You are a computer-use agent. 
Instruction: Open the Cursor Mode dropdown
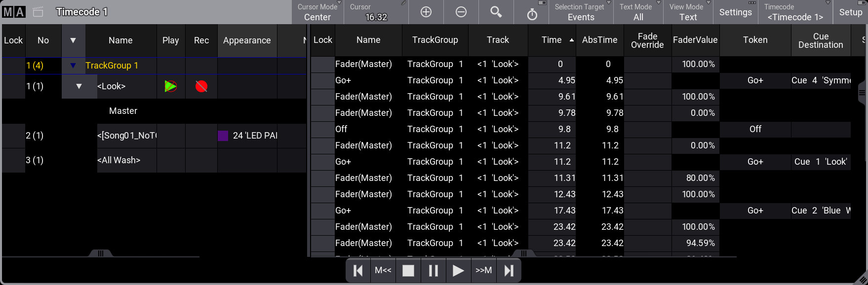coord(317,12)
